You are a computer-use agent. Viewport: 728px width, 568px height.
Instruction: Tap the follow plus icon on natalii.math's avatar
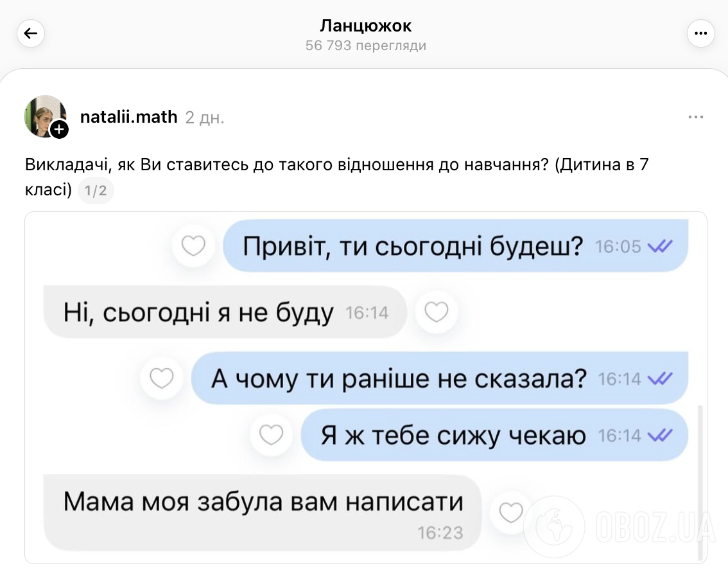(x=60, y=130)
